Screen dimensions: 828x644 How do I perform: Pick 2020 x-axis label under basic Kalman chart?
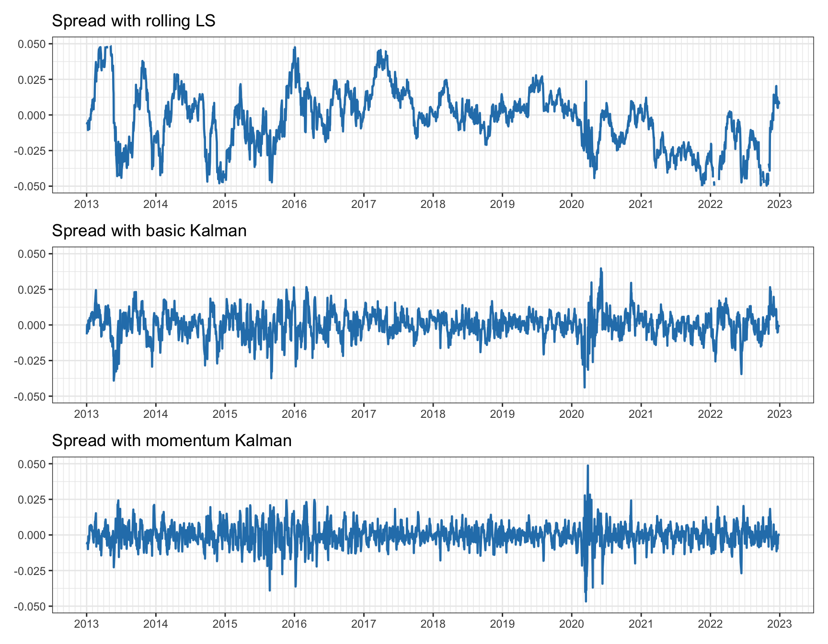pos(572,414)
